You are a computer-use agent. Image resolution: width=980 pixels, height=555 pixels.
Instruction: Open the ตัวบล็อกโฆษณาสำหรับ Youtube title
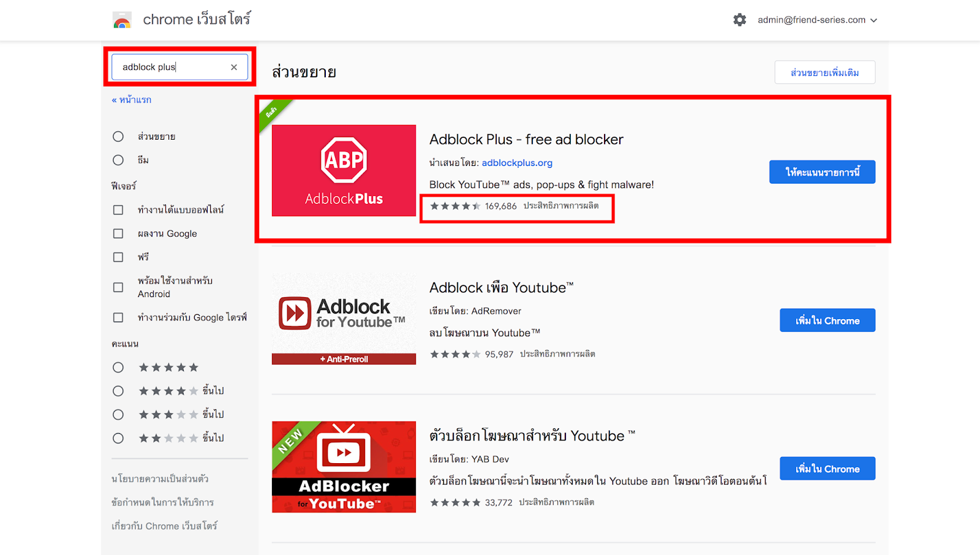point(532,436)
